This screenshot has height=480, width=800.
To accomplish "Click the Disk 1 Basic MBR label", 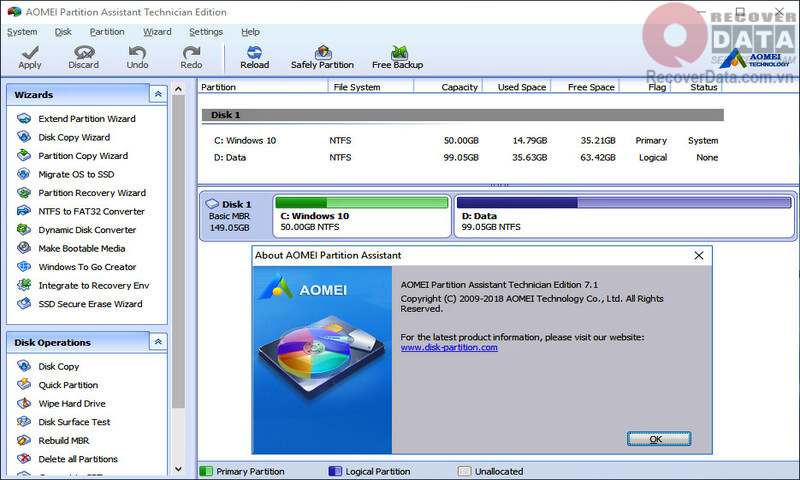I will click(230, 216).
